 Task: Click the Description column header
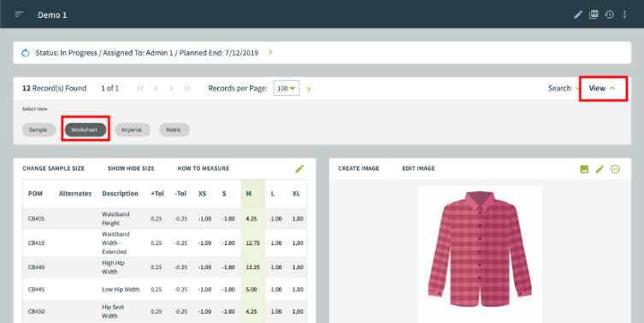tap(120, 193)
